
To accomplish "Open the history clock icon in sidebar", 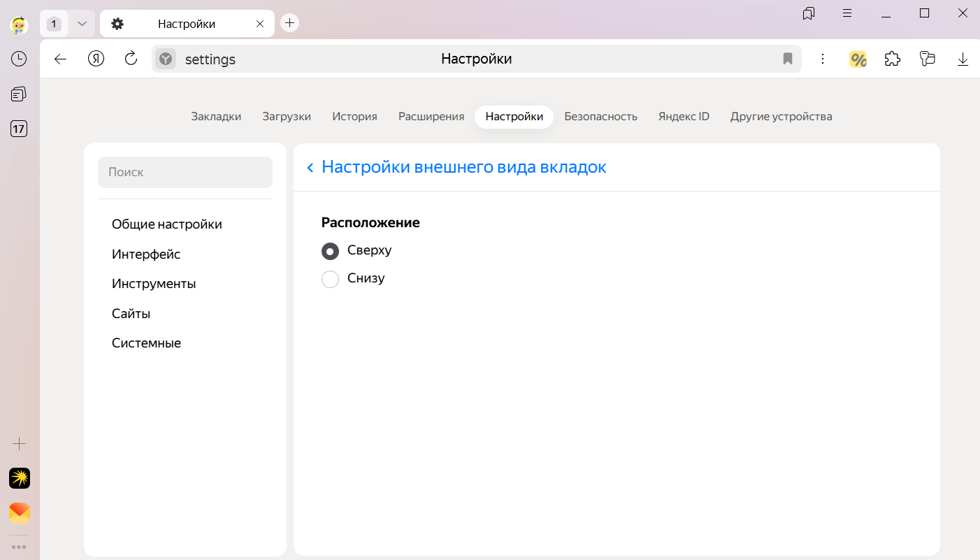I will click(x=19, y=59).
